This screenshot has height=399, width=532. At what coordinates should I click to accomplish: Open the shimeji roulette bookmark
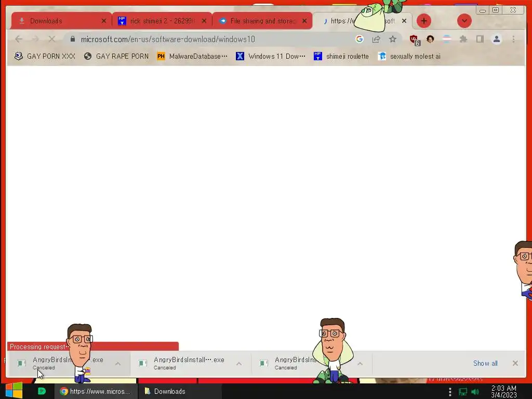[341, 56]
